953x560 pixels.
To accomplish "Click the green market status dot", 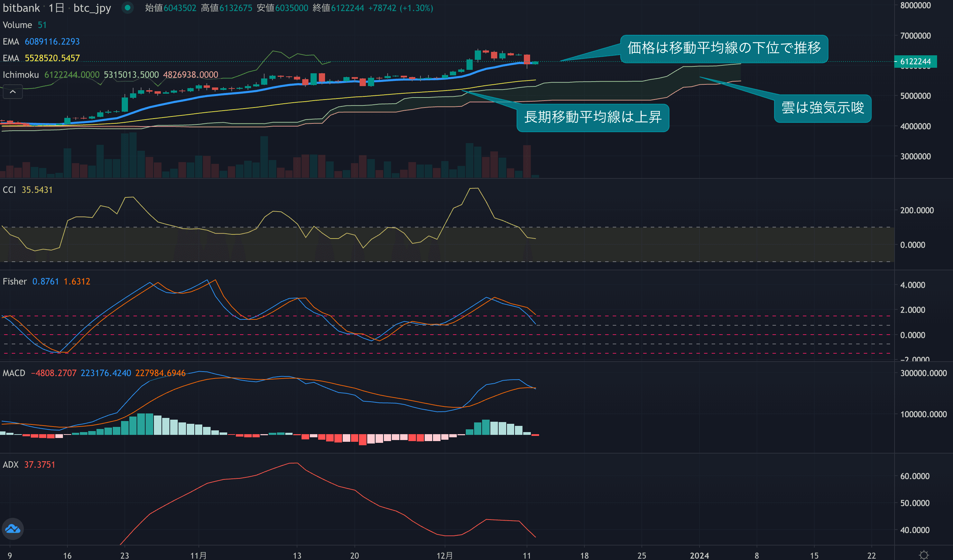I will [x=128, y=8].
